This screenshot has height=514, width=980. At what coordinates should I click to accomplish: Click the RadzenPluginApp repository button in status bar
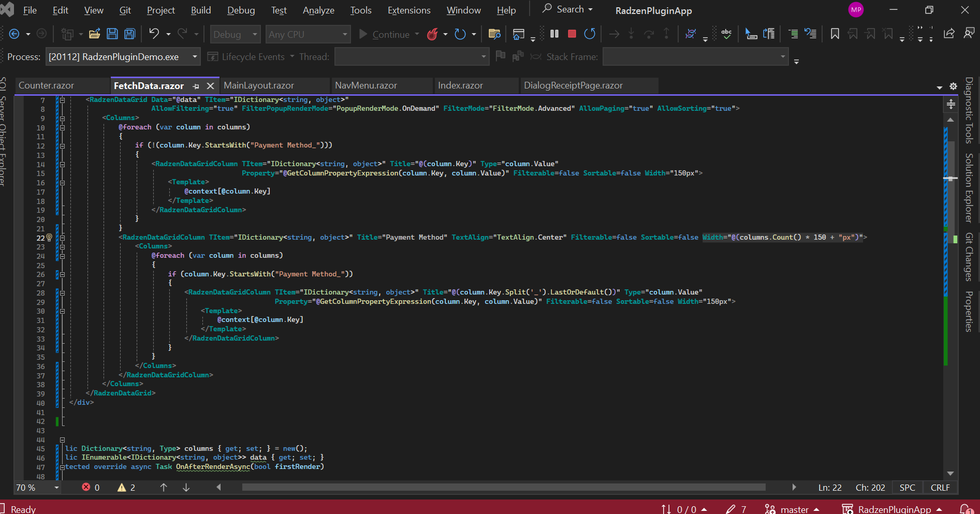point(892,509)
